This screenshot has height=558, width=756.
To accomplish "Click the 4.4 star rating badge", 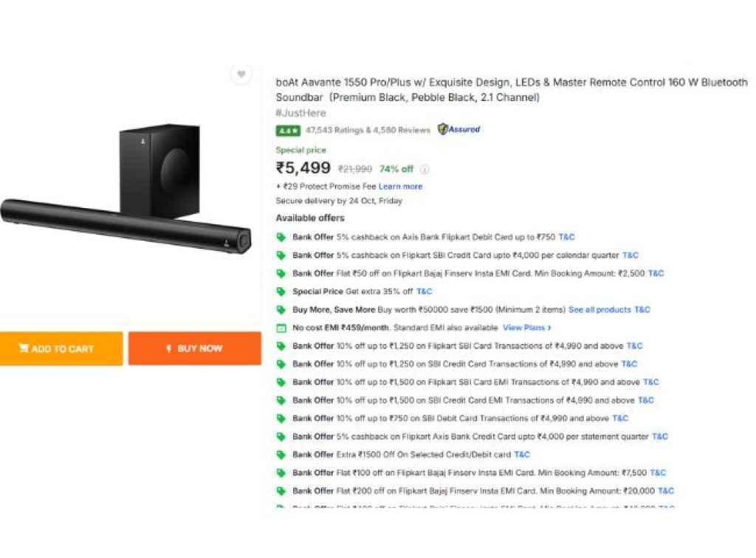I will (287, 131).
